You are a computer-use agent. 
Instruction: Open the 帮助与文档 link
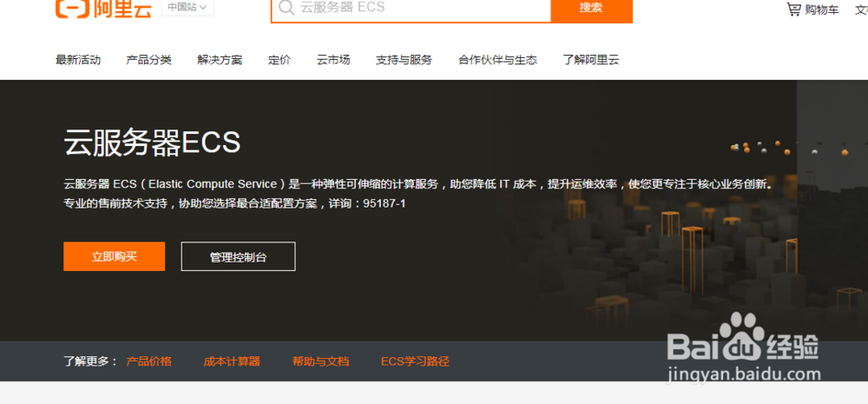click(x=320, y=361)
